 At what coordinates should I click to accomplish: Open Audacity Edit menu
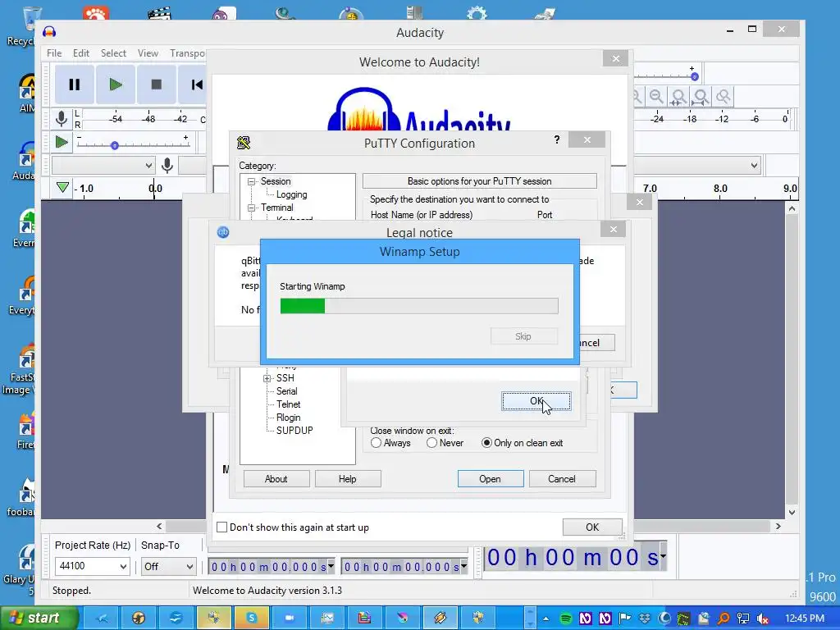click(81, 53)
